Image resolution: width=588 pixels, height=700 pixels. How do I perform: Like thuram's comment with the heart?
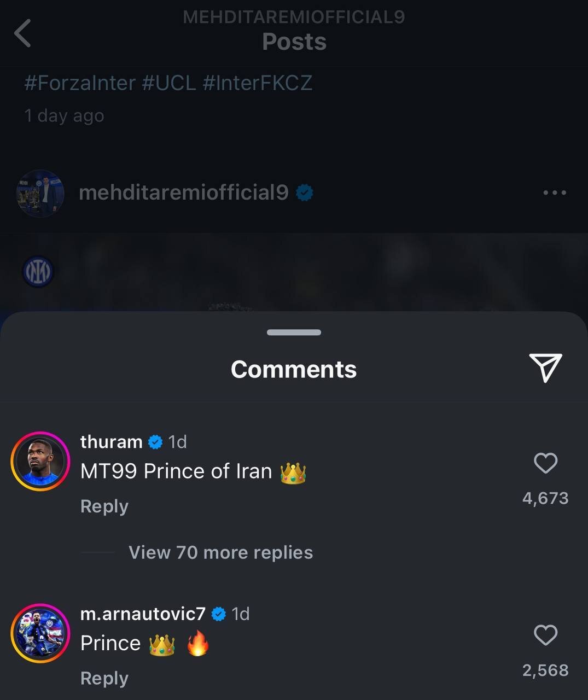coord(545,463)
